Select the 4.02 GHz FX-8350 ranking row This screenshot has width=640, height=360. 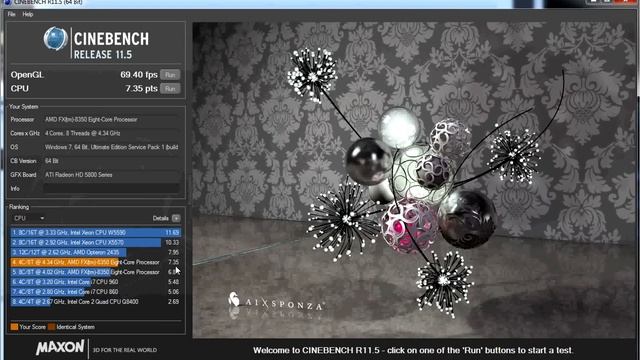pos(96,272)
